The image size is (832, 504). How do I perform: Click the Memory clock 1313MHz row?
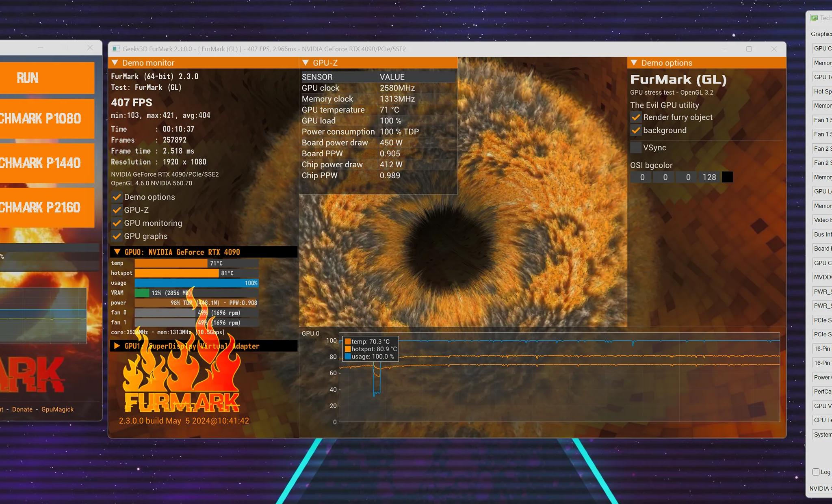tap(378, 99)
